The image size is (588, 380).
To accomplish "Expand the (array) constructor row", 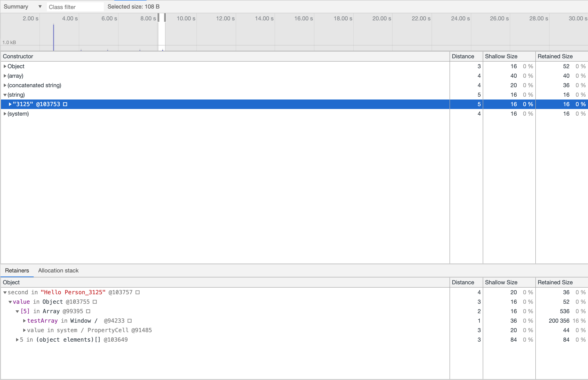I will pos(5,76).
